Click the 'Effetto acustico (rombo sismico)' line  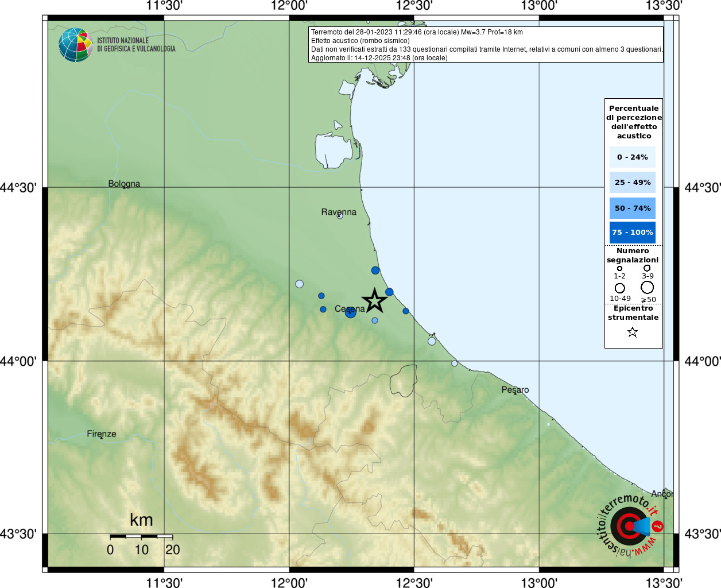click(360, 41)
